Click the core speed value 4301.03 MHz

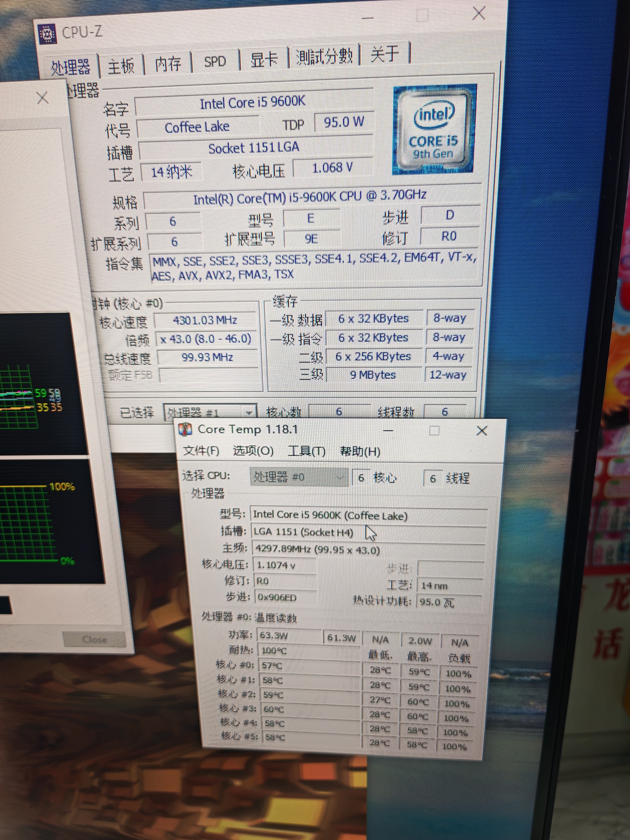coord(205,321)
